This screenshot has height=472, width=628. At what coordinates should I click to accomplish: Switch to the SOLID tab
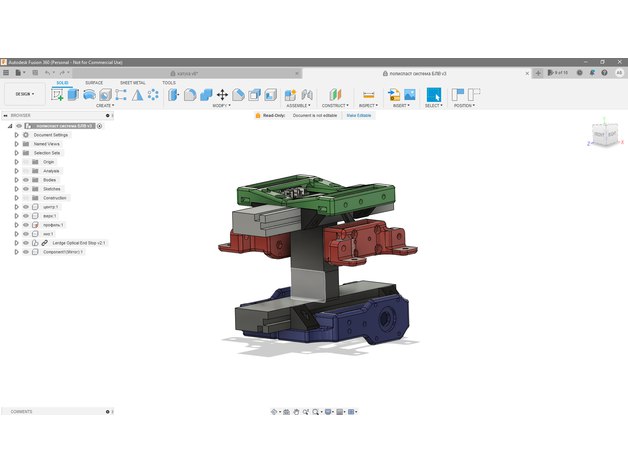[62, 83]
